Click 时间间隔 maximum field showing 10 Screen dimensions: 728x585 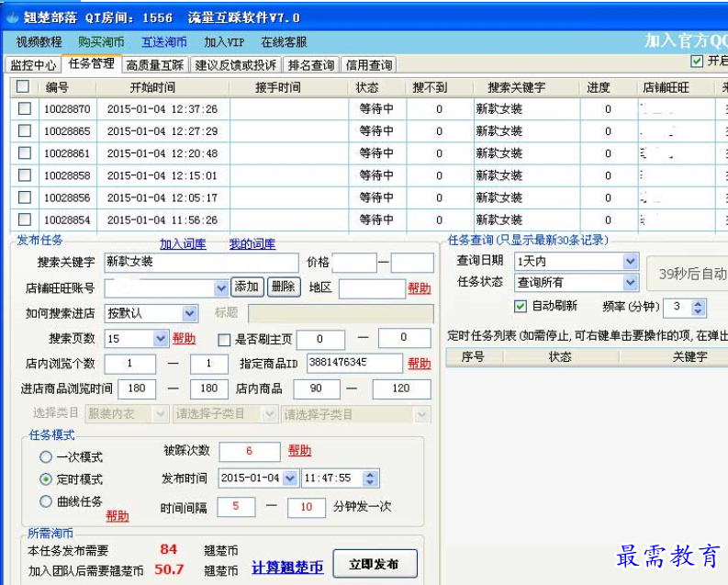coord(307,508)
